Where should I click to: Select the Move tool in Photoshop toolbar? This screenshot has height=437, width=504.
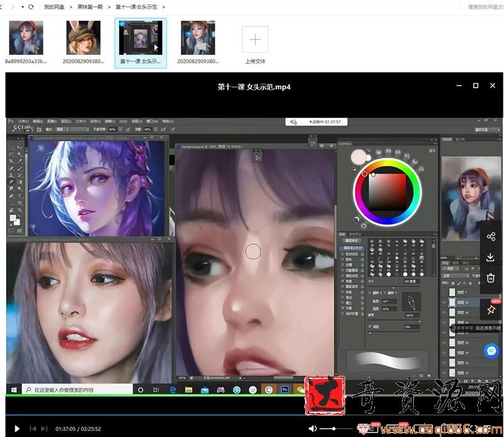[20, 147]
